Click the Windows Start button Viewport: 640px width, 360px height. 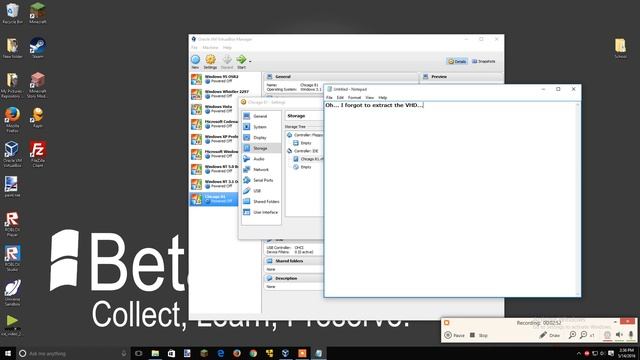pos(7,353)
